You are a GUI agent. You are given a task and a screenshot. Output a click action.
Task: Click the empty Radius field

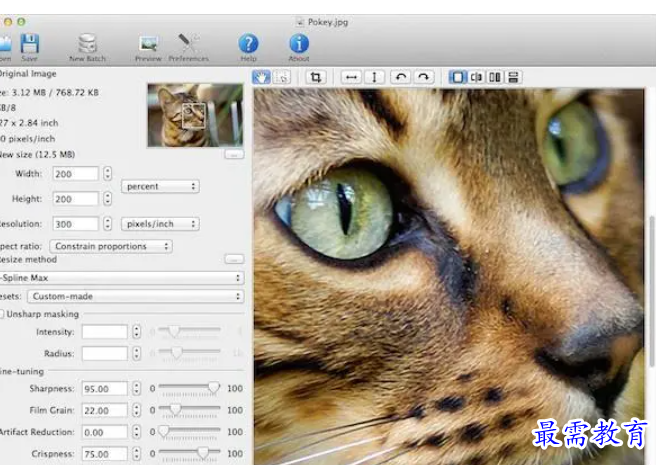pyautogui.click(x=105, y=354)
